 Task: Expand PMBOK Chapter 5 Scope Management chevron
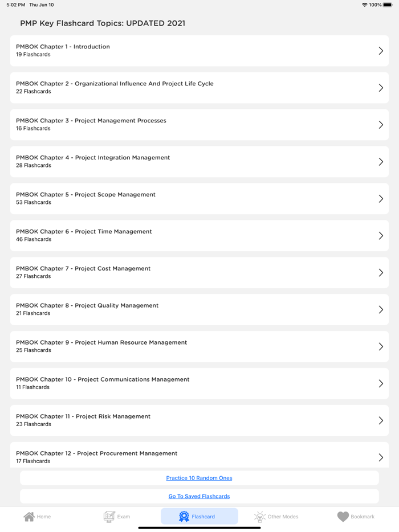(381, 198)
